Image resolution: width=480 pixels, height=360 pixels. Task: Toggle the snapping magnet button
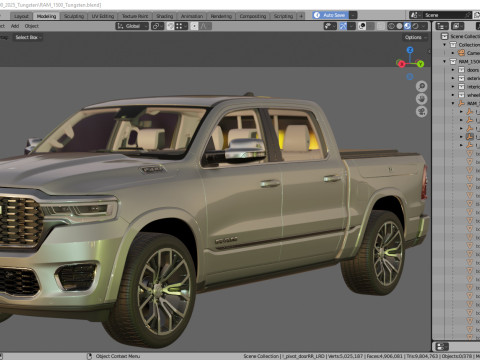(x=170, y=26)
